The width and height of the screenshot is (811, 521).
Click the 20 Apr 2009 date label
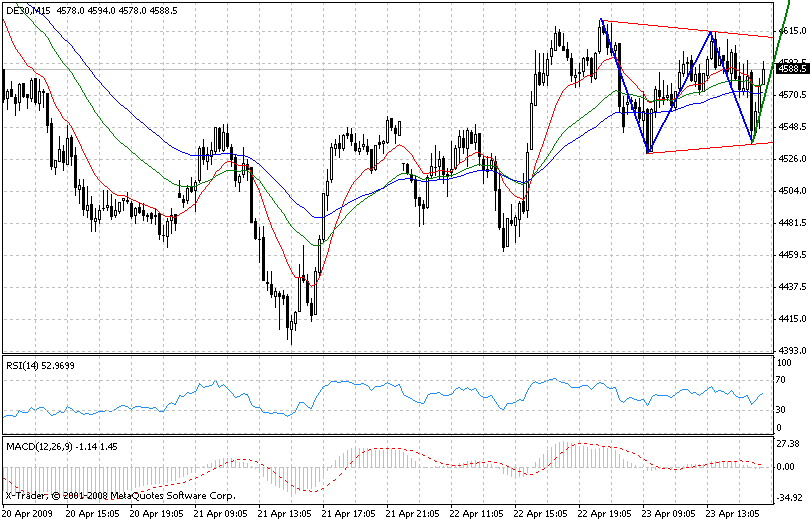pyautogui.click(x=28, y=511)
